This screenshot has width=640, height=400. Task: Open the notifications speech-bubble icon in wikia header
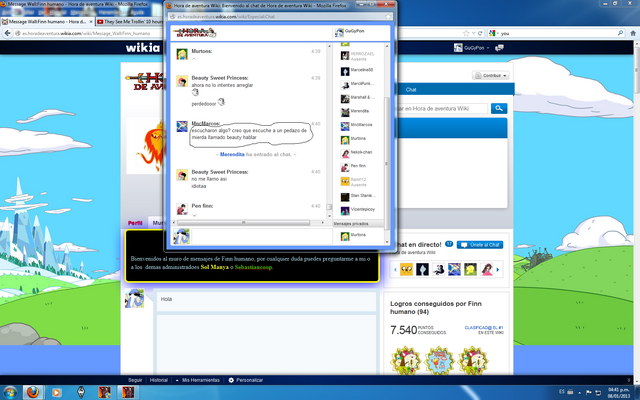(x=499, y=48)
